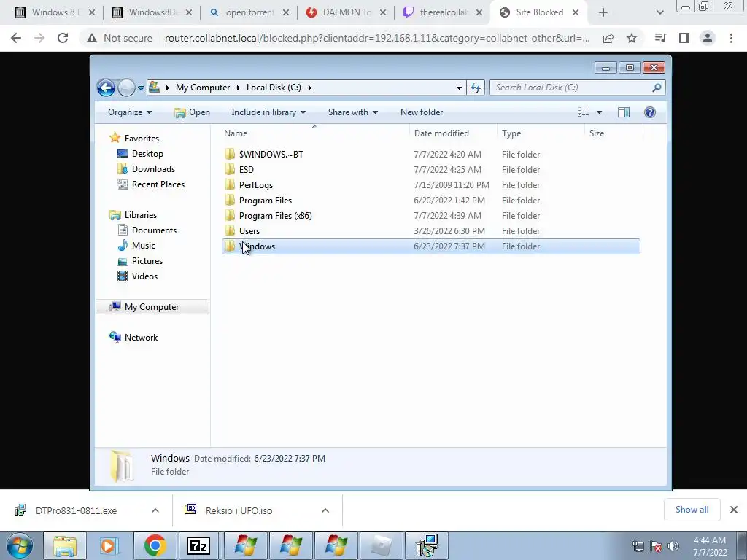The image size is (747, 560).
Task: Open Chrome's three-dot menu
Action: click(x=731, y=38)
